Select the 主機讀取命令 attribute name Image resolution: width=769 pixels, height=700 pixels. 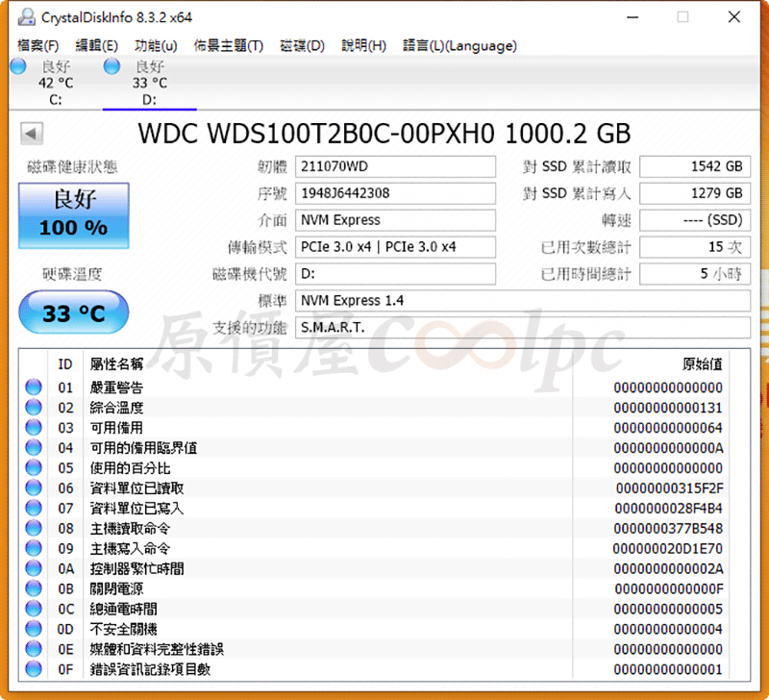130,528
